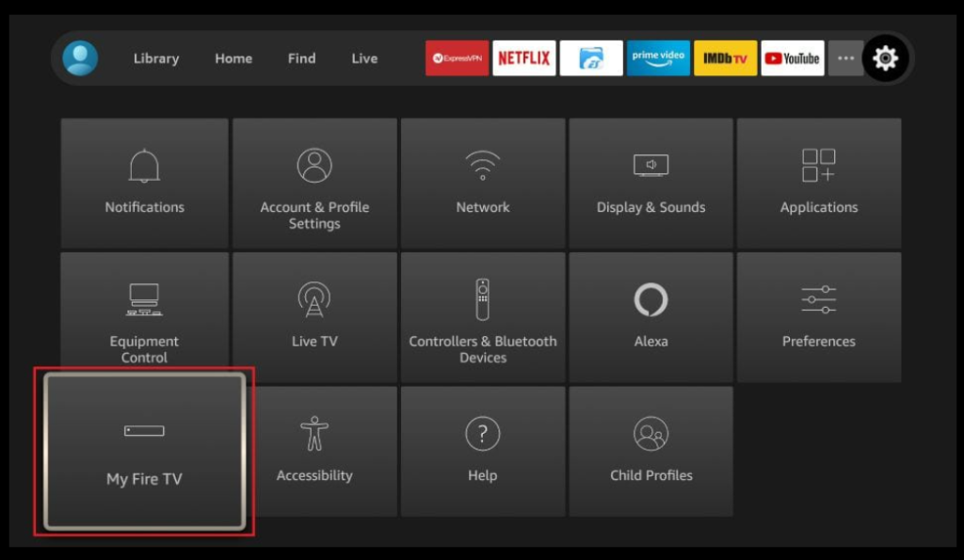Expand more apps with three-dots button
The image size is (964, 560).
coord(845,58)
